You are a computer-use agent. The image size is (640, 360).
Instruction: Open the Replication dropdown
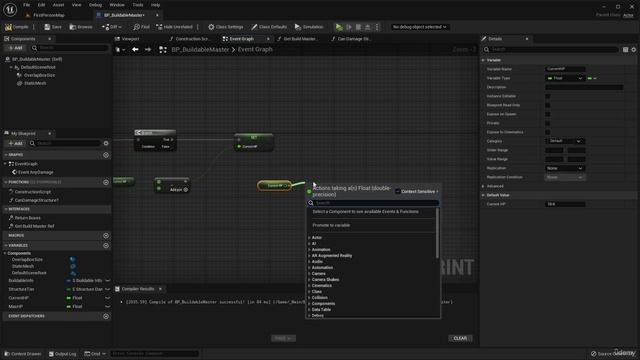point(564,168)
